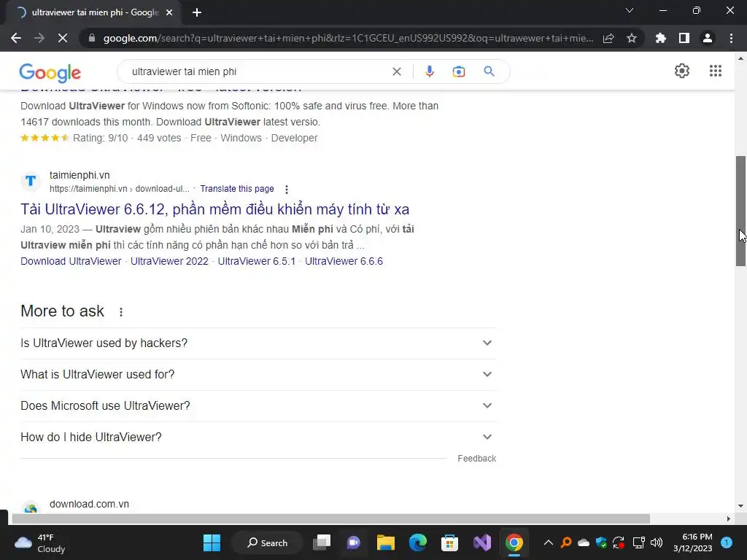Viewport: 747px width, 560px height.
Task: Open the 'Download UltraViewer' sitelink
Action: 71,262
